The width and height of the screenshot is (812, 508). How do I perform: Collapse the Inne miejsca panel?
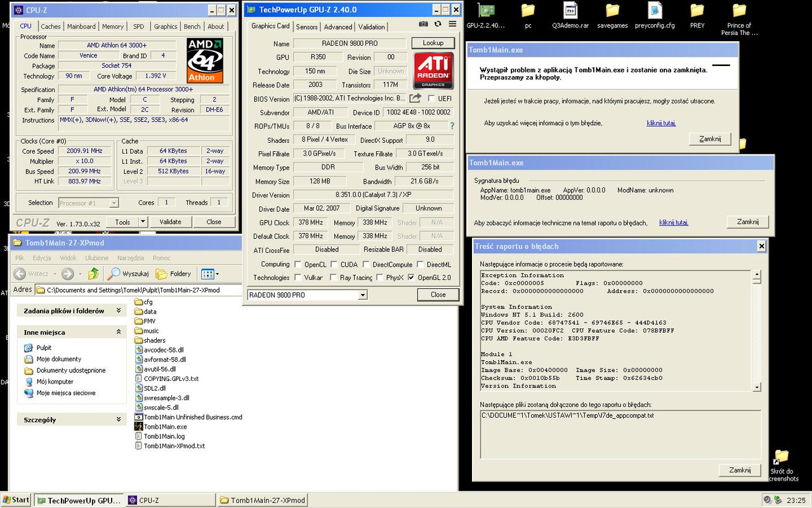coord(118,332)
